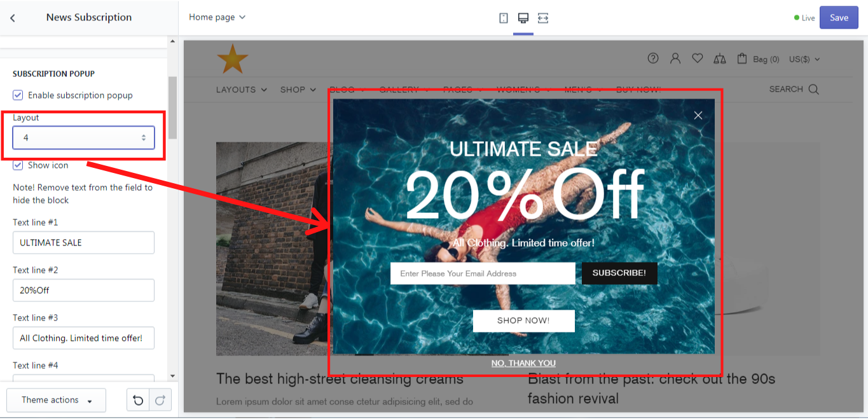
Task: Switch to mobile preview icon
Action: click(504, 18)
